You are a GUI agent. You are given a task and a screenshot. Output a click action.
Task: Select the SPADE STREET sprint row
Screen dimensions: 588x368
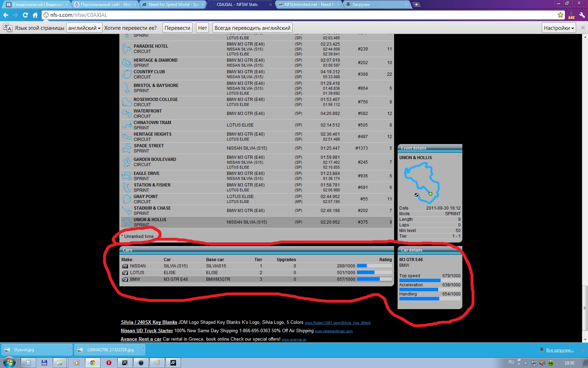pyautogui.click(x=257, y=148)
